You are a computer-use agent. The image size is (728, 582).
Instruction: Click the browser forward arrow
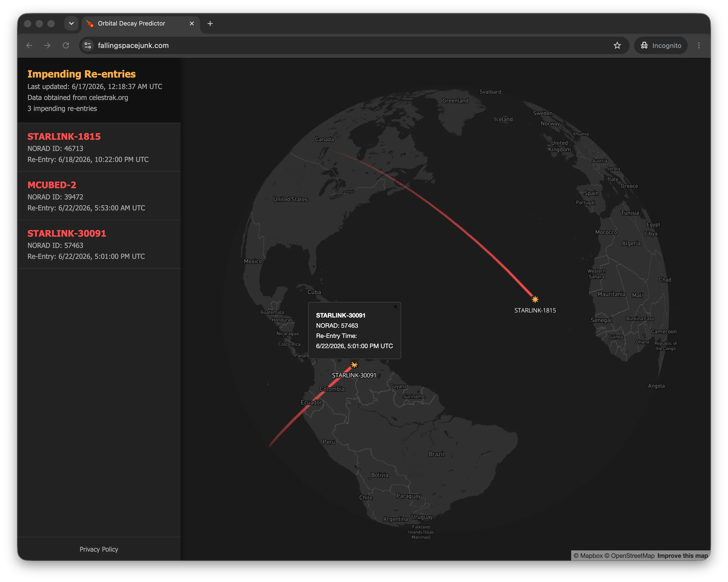tap(48, 46)
